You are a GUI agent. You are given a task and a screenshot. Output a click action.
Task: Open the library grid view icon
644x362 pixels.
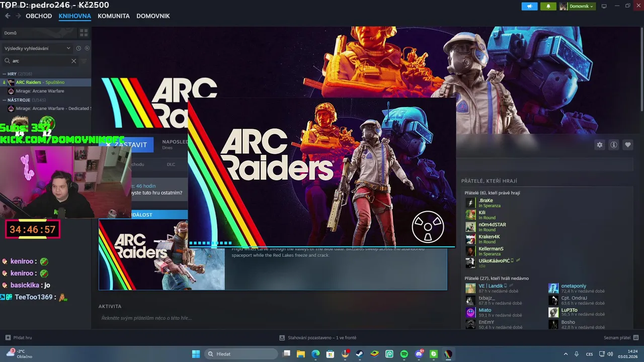pyautogui.click(x=84, y=33)
